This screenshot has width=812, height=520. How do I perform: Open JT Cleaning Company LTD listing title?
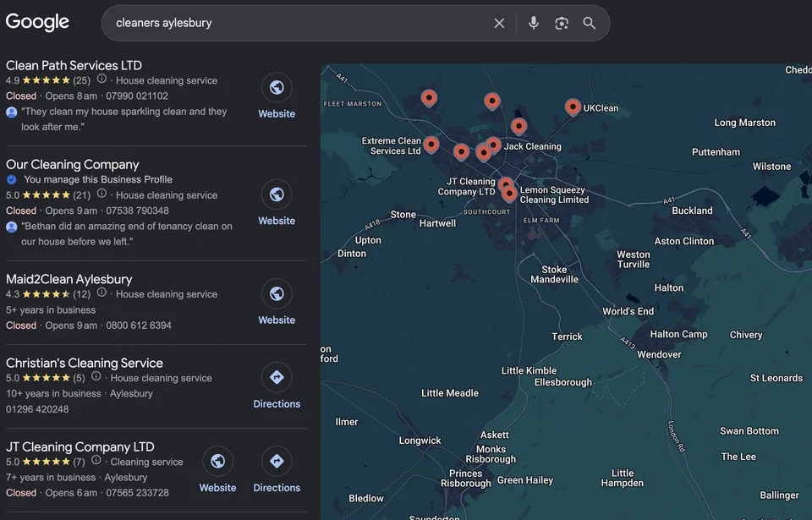click(80, 447)
